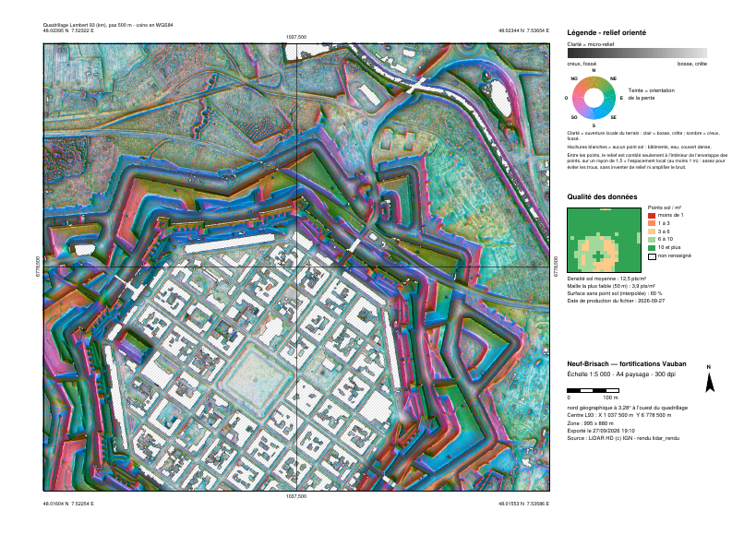Click the "Points sol / m²" legend title
The image size is (756, 534).
coord(665,208)
